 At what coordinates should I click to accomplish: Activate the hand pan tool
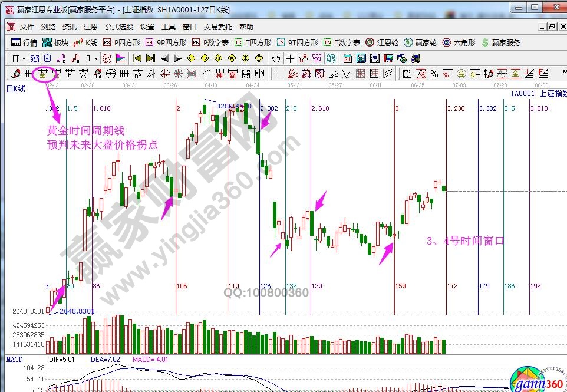pyautogui.click(x=276, y=58)
